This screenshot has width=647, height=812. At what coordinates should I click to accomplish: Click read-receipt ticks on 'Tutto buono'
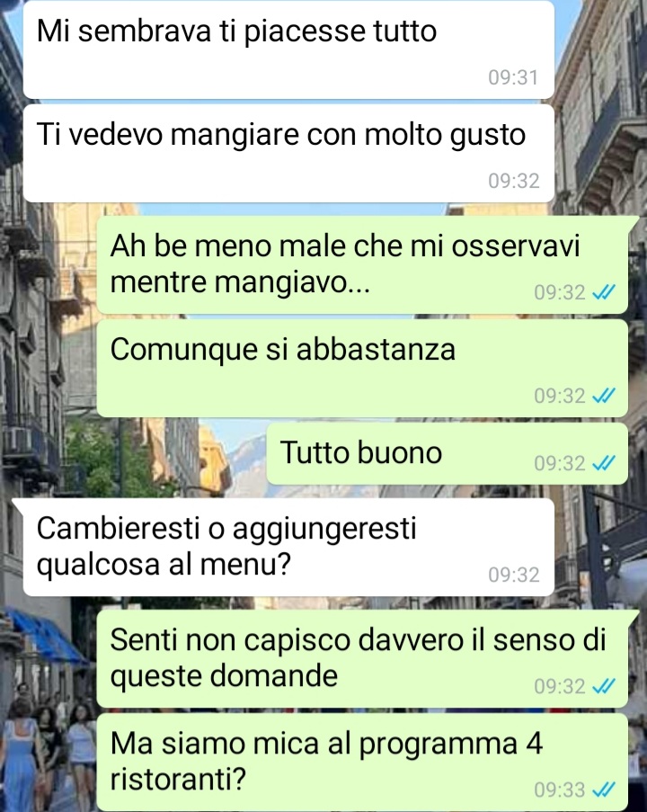[x=604, y=463]
